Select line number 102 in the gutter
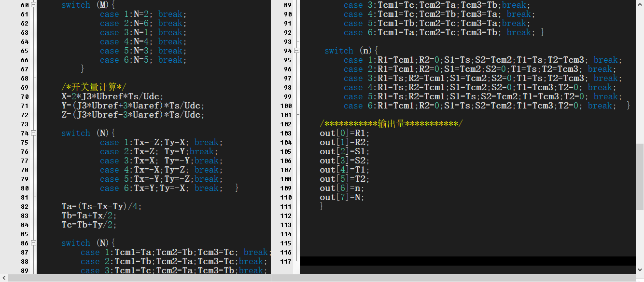 click(x=286, y=124)
